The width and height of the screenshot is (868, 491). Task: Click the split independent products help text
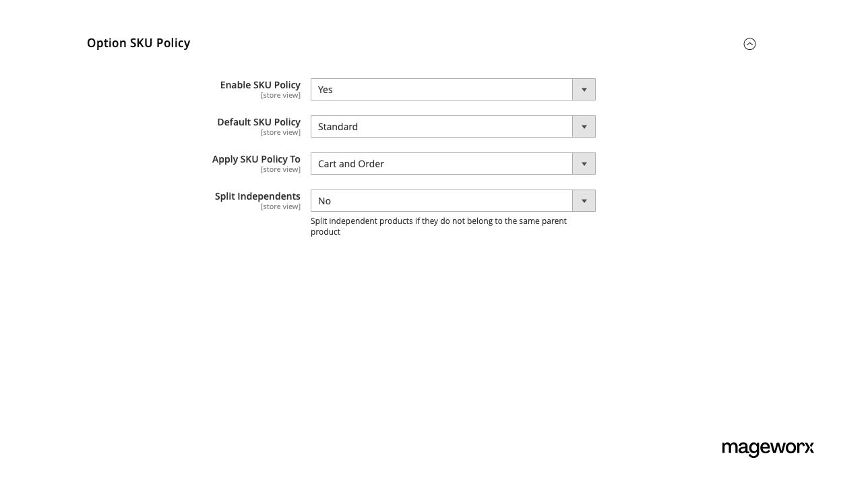pos(438,226)
